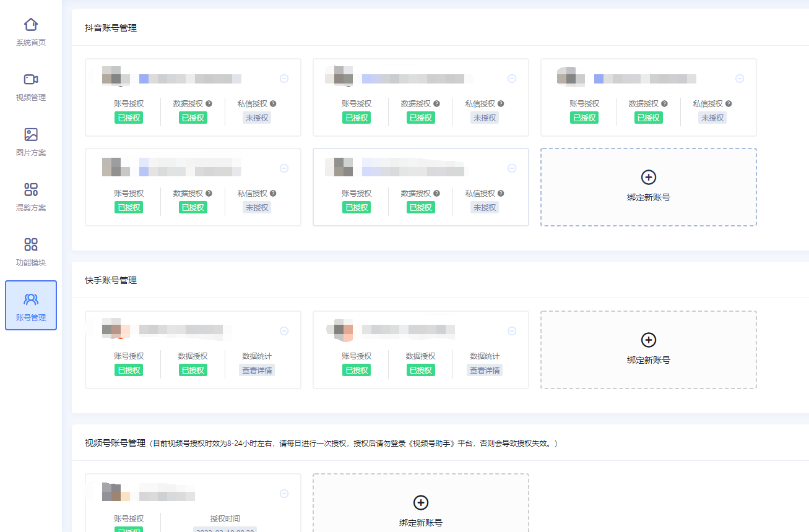Select the highlighted 账号管理 sidebar item
Screen dimensions: 809x532
tap(31, 305)
